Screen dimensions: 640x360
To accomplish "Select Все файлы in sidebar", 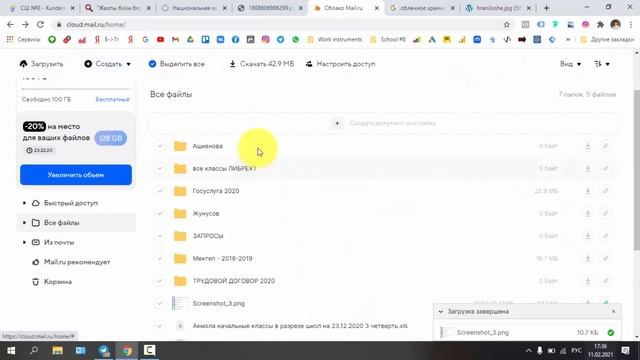I will pos(62,222).
